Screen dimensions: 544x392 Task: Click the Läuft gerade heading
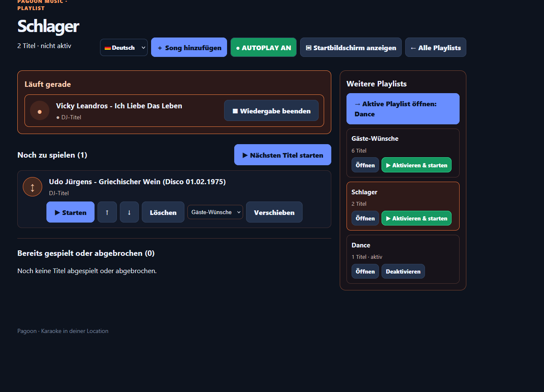point(48,84)
